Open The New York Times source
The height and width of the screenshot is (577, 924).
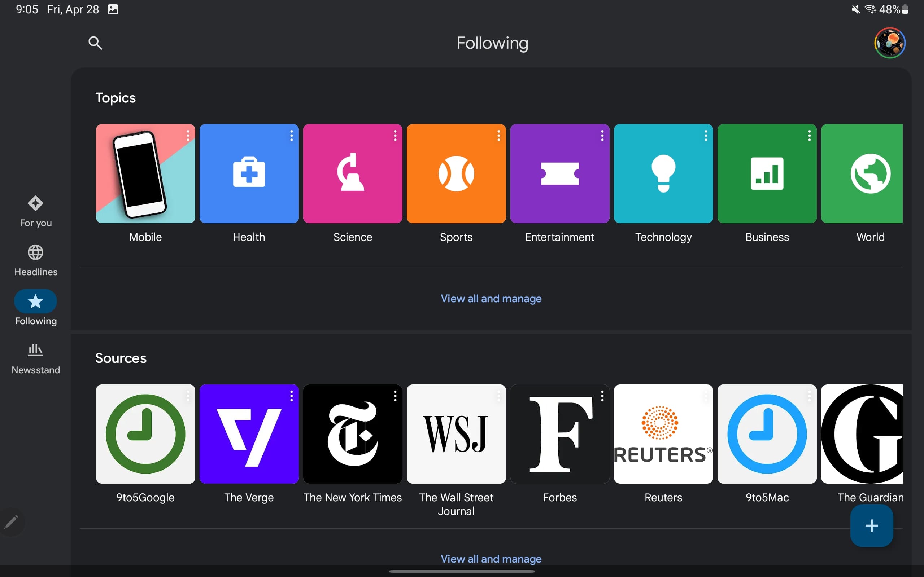352,434
